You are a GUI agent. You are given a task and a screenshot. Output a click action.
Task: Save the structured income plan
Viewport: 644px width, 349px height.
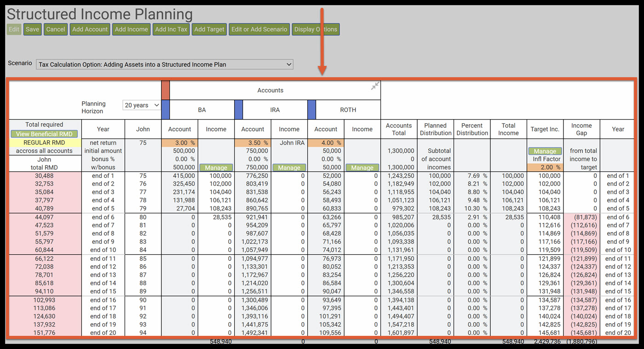pos(32,29)
